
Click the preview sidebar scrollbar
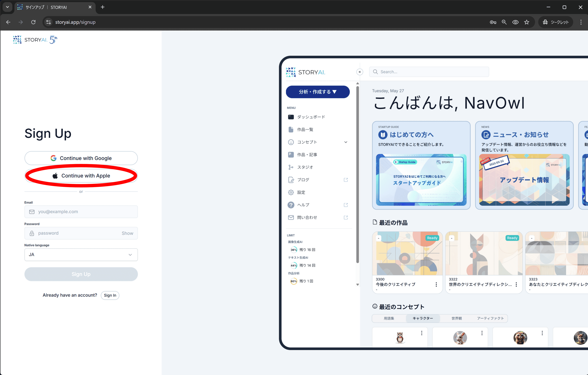point(357,175)
